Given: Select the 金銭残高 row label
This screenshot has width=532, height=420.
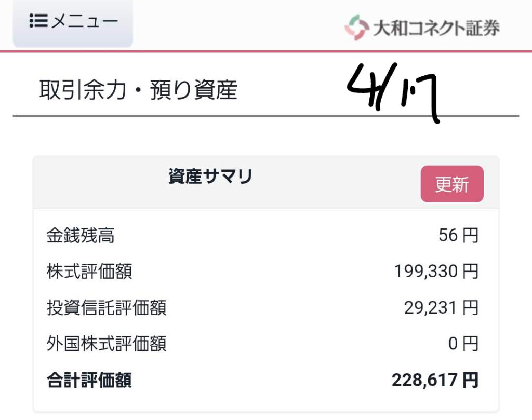Looking at the screenshot, I should (x=81, y=236).
